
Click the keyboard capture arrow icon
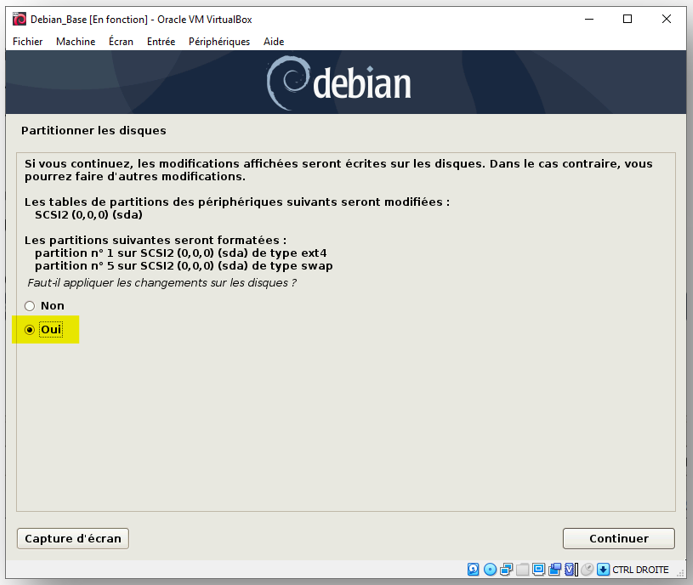(x=603, y=569)
